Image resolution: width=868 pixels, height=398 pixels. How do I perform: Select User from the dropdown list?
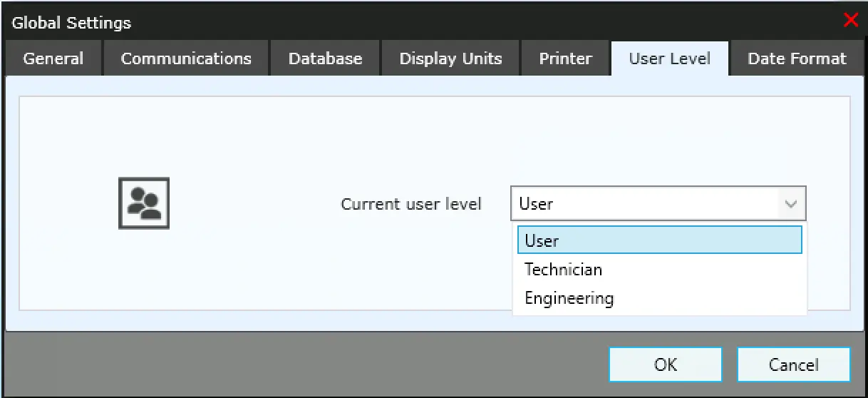tap(659, 240)
